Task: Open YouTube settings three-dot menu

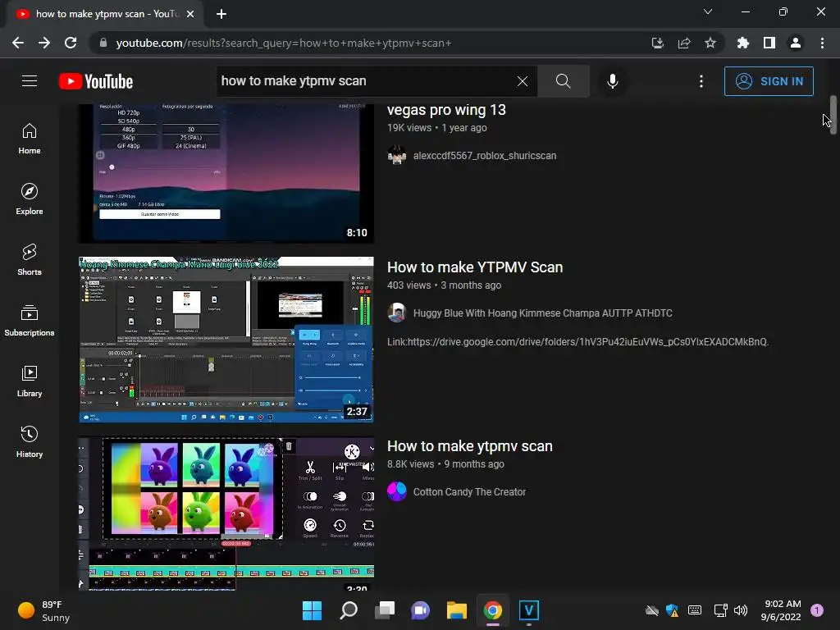Action: (x=701, y=81)
